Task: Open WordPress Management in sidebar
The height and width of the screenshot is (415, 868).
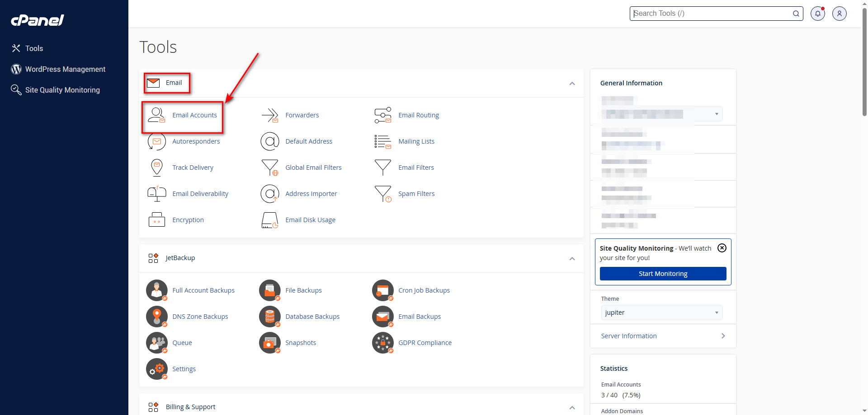Action: click(x=65, y=69)
